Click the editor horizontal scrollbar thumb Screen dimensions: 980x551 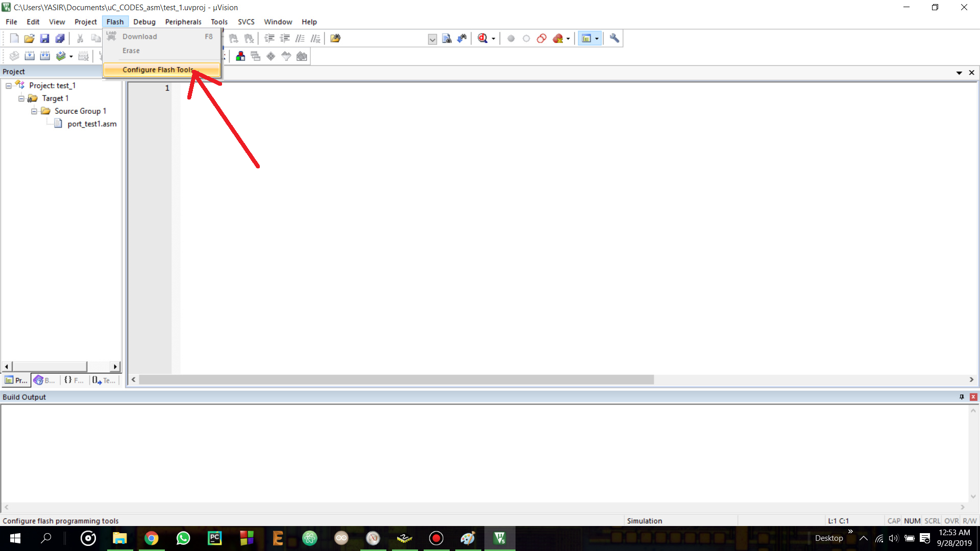tap(396, 380)
